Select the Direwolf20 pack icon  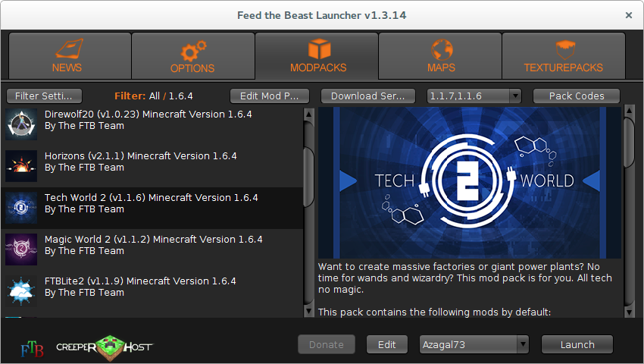21,124
